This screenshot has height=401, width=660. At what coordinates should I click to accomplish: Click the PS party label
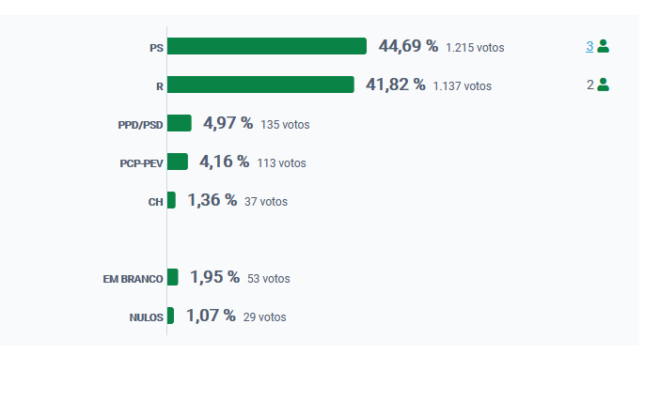pos(156,48)
